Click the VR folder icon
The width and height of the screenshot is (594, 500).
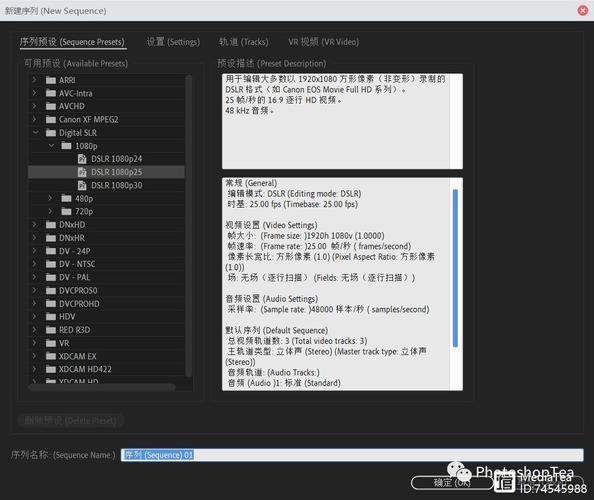[51, 343]
